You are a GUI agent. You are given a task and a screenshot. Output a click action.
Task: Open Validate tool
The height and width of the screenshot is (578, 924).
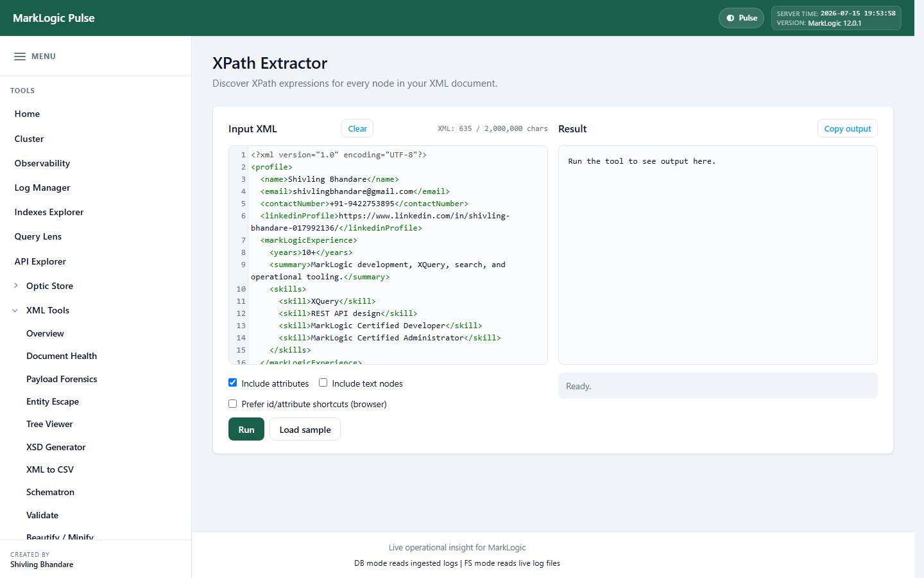pos(42,515)
